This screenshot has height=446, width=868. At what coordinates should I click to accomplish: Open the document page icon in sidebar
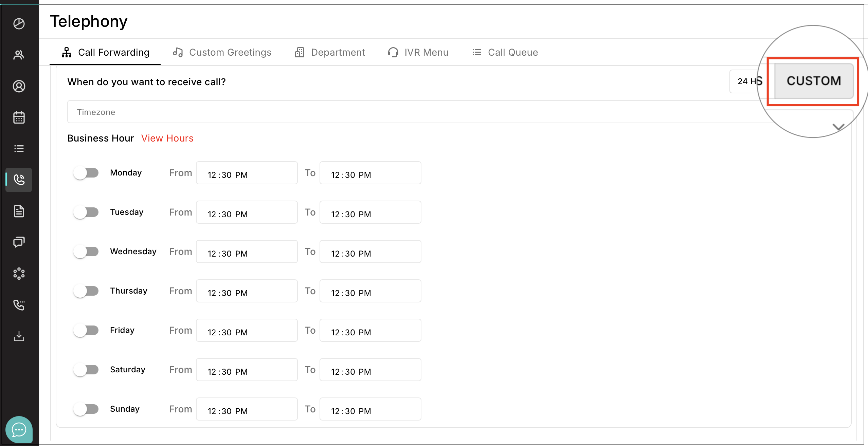coord(19,211)
